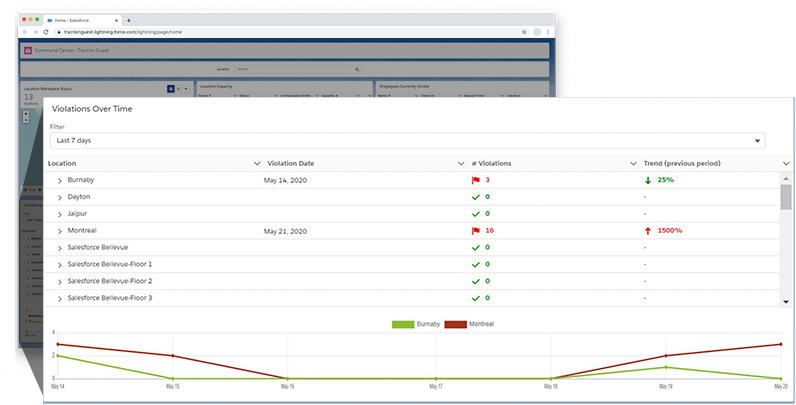Click the Violation Date column header
Viewport: 796px width, 405px height.
click(x=290, y=163)
